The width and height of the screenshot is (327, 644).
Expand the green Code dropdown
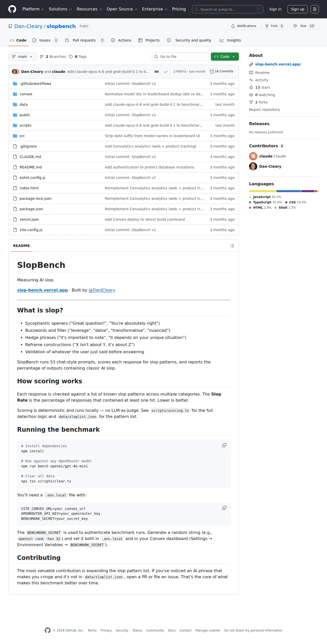[x=225, y=57]
